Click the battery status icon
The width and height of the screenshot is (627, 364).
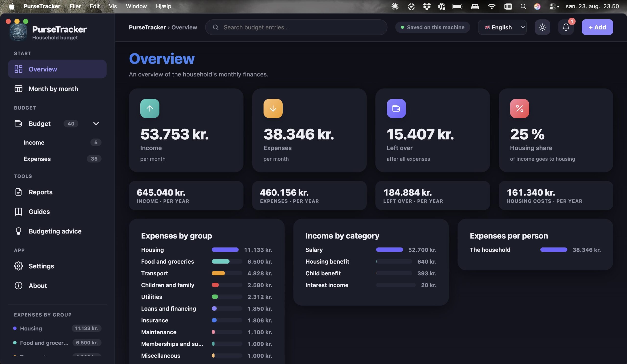pos(457,6)
